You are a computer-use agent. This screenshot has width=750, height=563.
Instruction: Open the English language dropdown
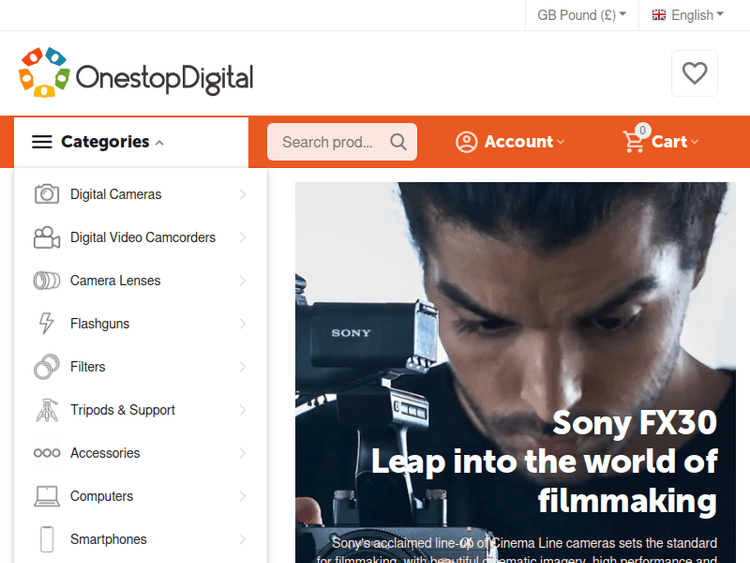[x=688, y=15]
